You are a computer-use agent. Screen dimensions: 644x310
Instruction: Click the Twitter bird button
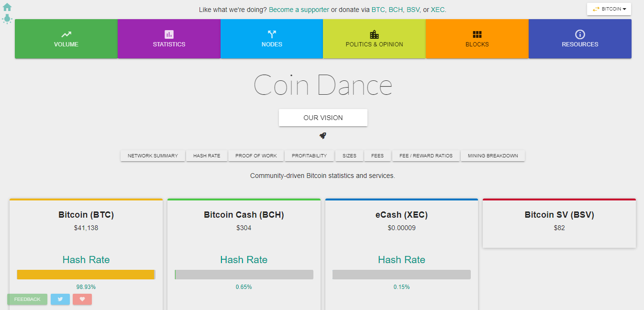(x=60, y=299)
